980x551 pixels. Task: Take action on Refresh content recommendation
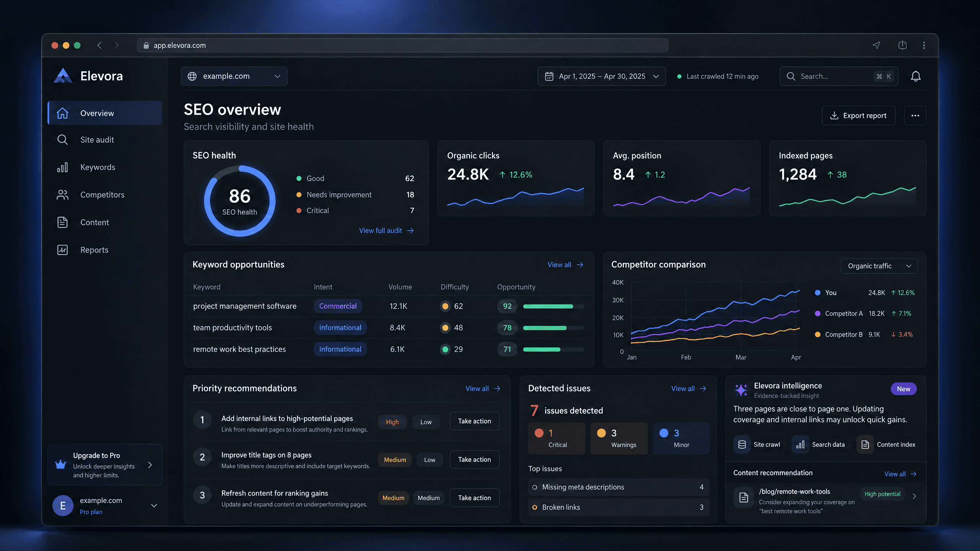coord(474,497)
